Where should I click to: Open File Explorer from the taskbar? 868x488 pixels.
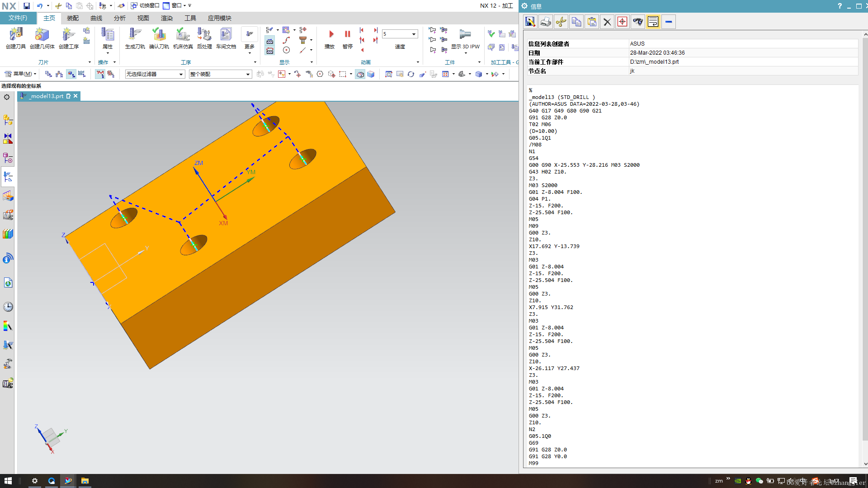pos(85,481)
